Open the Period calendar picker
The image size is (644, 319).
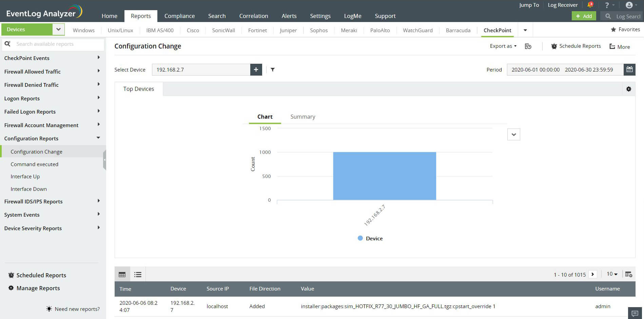[x=629, y=69]
